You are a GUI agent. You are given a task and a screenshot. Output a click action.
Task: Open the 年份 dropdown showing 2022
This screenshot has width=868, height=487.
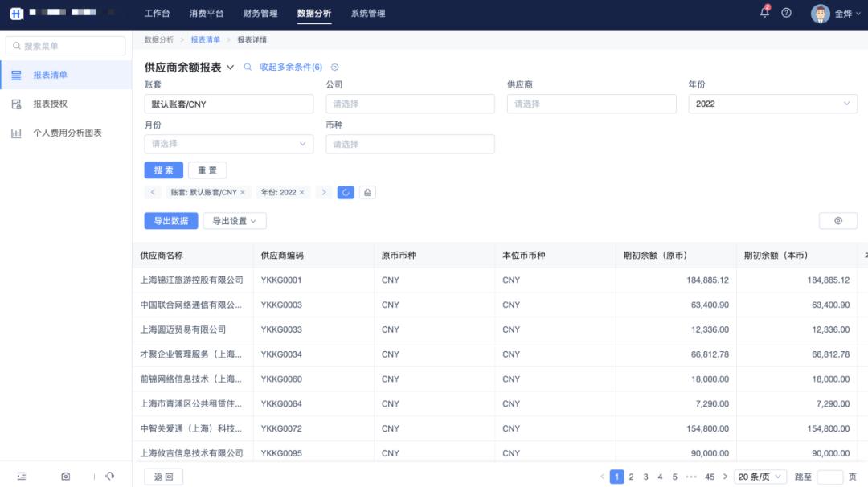[772, 104]
